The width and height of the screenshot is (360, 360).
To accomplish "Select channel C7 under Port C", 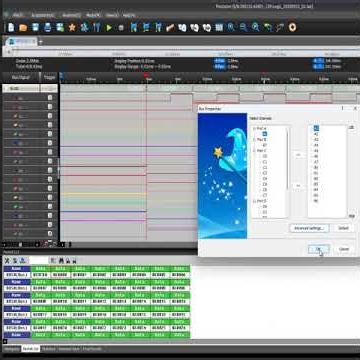I will coord(265,195).
